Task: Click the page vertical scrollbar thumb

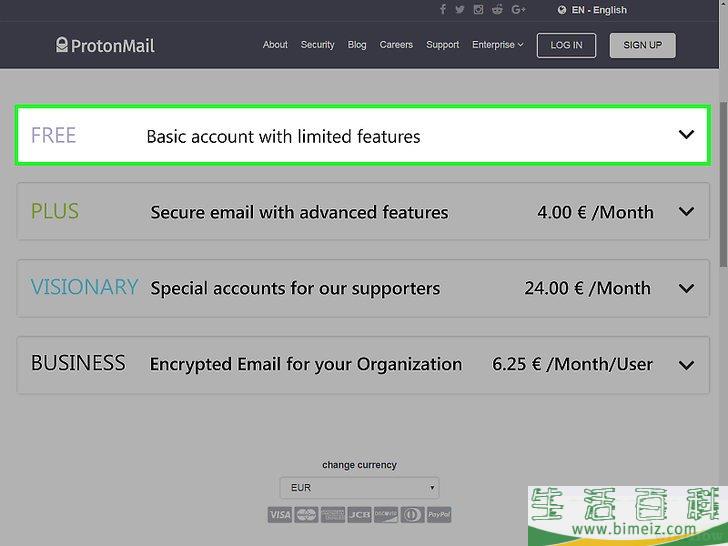Action: (723, 185)
